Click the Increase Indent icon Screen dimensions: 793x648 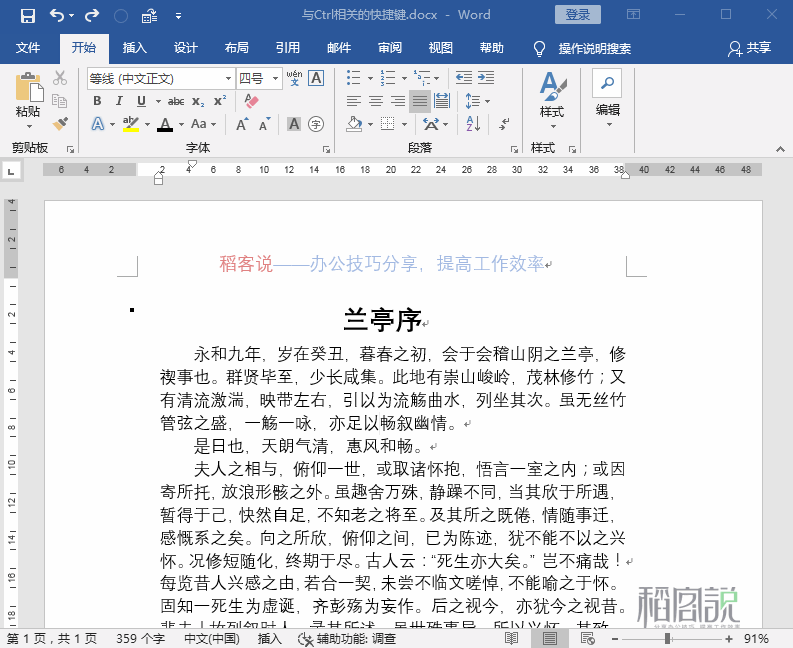click(485, 78)
